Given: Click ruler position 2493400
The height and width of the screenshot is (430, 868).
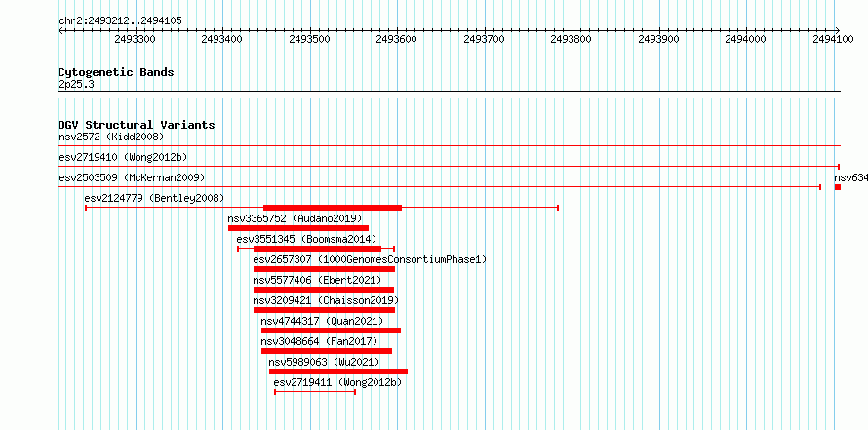Looking at the screenshot, I should coord(222,39).
